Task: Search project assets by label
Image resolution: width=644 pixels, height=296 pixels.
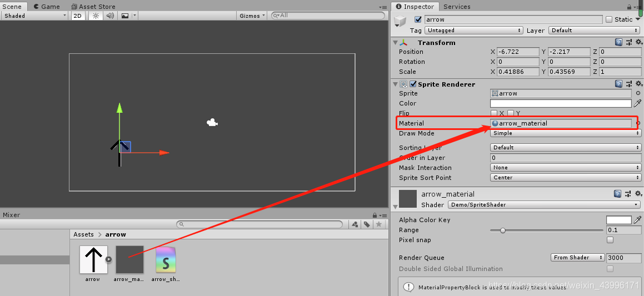Action: 366,224
